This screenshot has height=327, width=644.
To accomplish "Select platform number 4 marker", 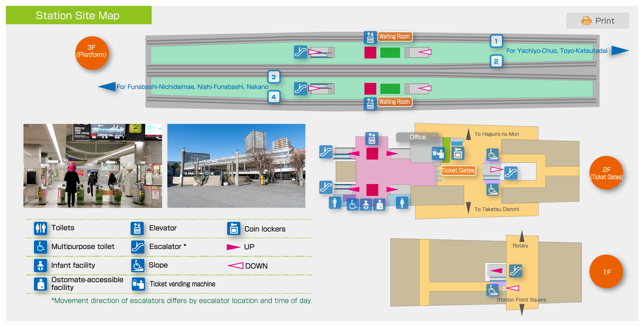I will tap(274, 97).
